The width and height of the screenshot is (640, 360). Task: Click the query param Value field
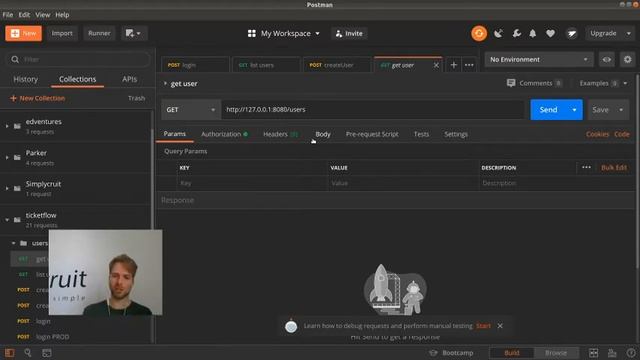[x=403, y=183]
